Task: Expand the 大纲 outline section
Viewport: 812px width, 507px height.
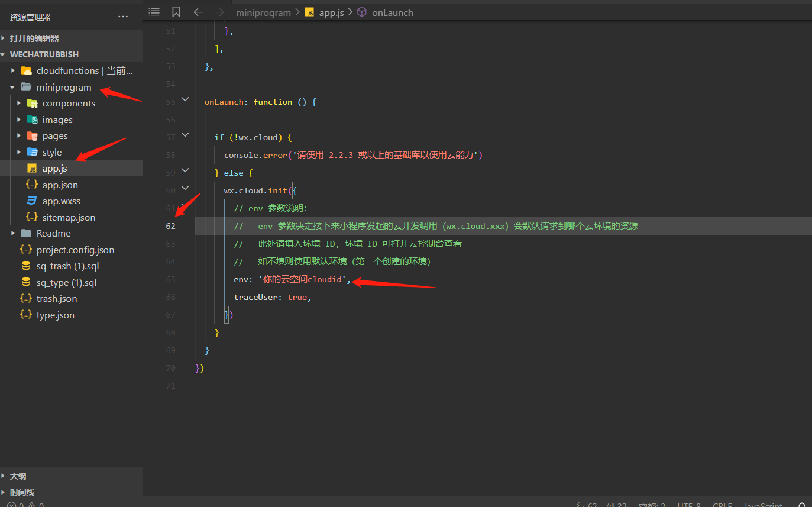Action: click(x=18, y=476)
